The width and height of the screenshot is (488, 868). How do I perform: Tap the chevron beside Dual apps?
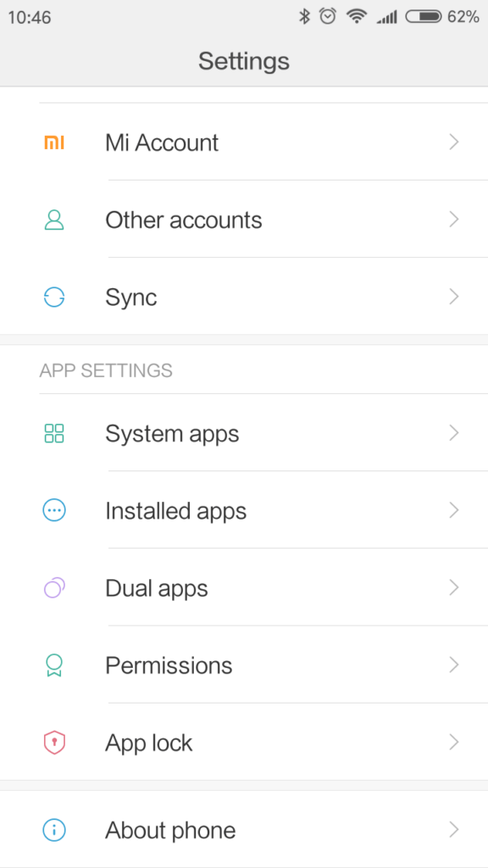pyautogui.click(x=454, y=587)
